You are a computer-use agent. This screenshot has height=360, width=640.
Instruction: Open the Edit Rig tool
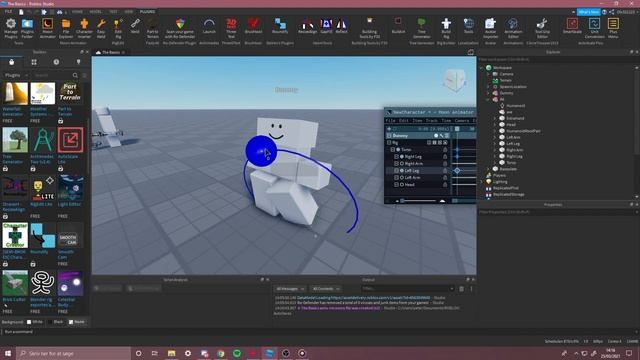(x=118, y=28)
